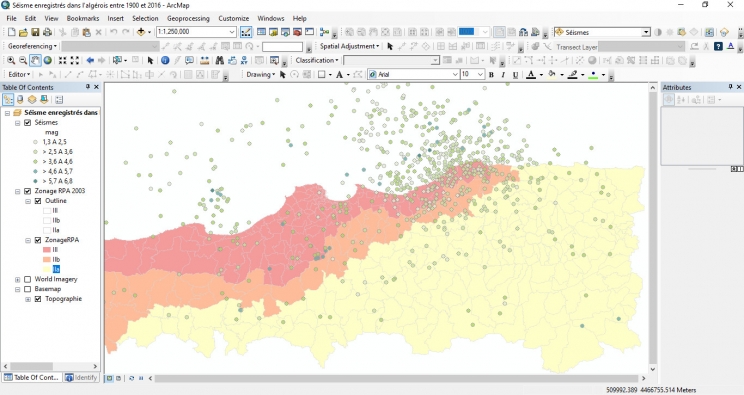The height and width of the screenshot is (395, 744).
Task: Go back to previous extent arrow
Action: (x=90, y=60)
